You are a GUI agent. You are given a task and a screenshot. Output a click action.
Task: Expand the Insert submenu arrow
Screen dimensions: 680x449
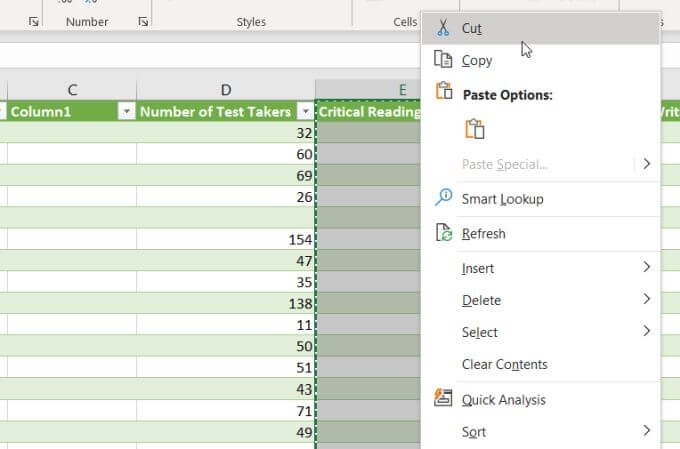point(647,268)
